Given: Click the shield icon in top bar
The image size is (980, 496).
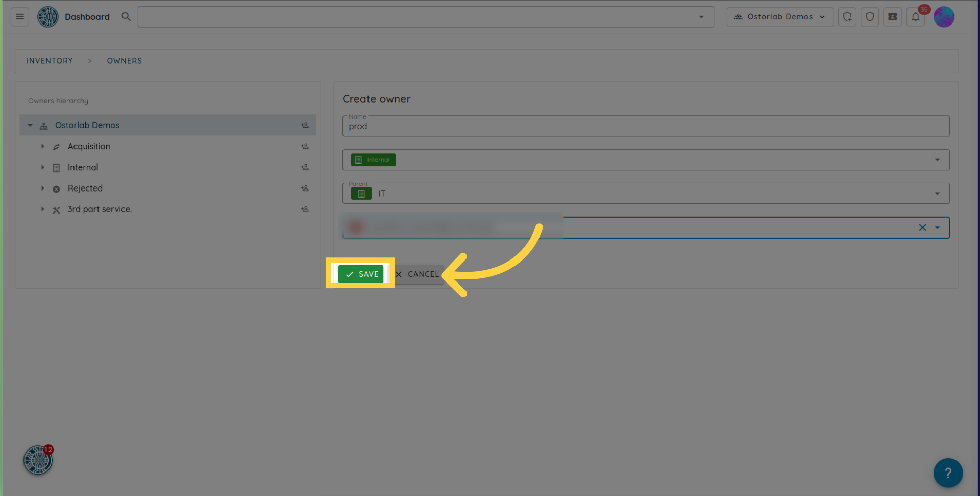Looking at the screenshot, I should click(870, 17).
